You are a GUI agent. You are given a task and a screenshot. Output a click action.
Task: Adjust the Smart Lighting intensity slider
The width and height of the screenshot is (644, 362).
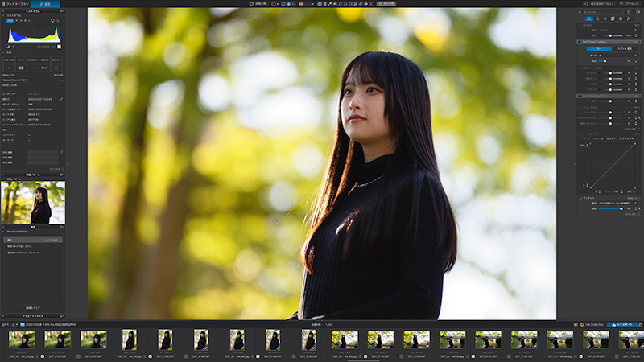pos(611,61)
